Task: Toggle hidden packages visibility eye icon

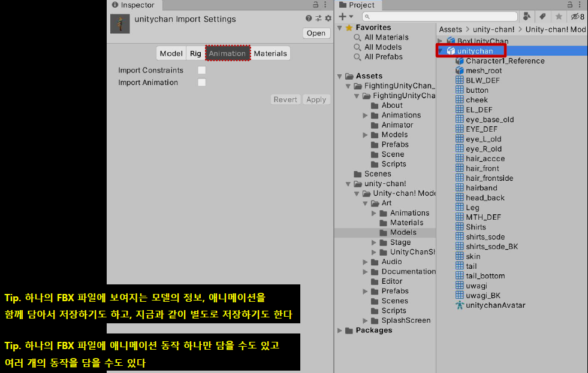Action: click(x=577, y=17)
